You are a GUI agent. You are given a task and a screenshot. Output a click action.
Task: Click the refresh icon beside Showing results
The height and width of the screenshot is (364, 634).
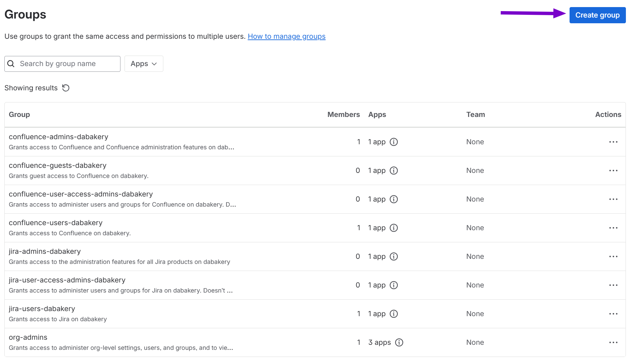click(66, 88)
